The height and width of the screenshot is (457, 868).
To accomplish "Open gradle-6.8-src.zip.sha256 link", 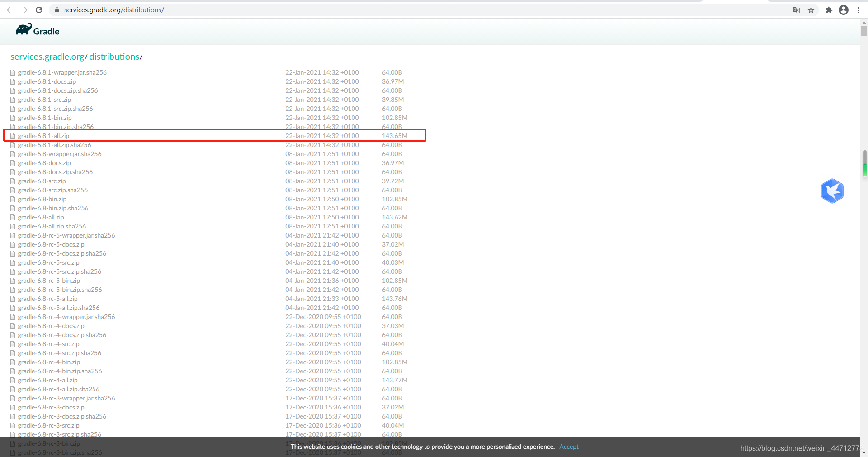I will (52, 190).
